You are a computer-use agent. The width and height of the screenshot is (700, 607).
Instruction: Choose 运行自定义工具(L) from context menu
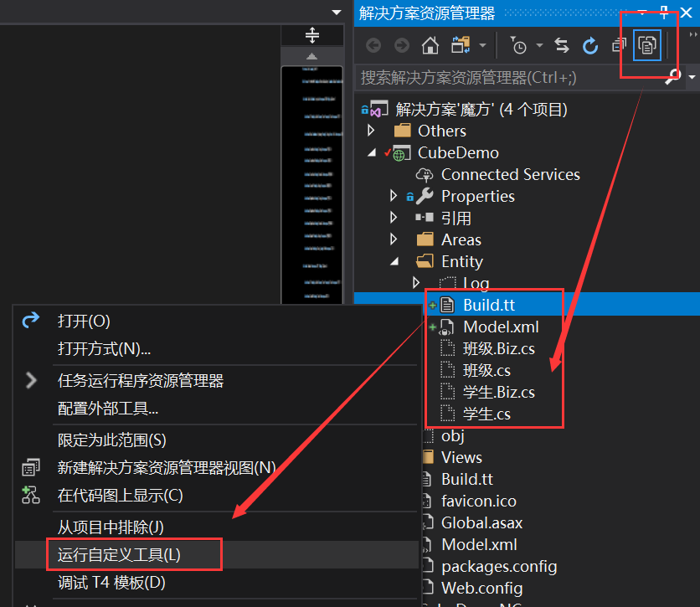click(x=119, y=554)
